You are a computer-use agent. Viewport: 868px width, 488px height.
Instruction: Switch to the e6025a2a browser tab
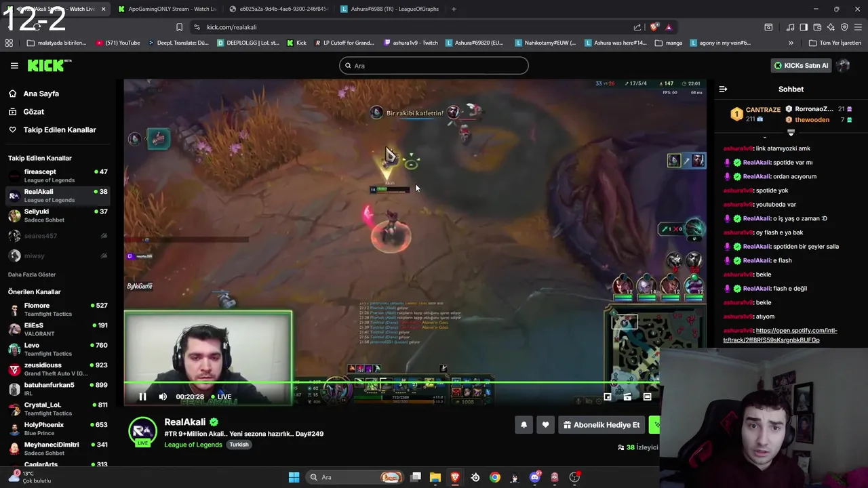point(278,9)
